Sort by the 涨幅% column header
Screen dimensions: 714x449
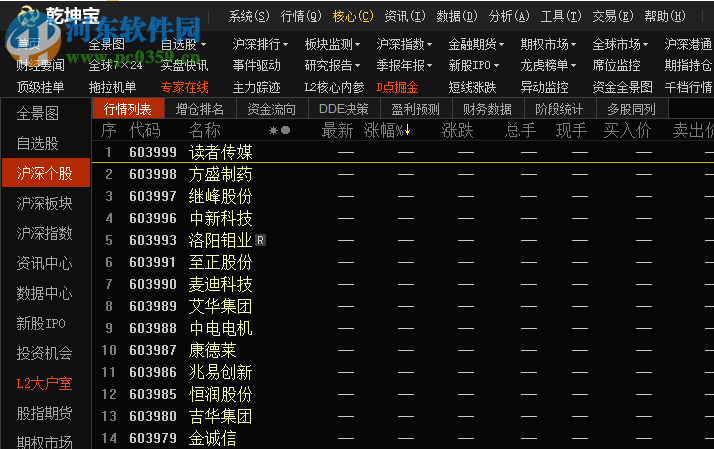pos(387,131)
